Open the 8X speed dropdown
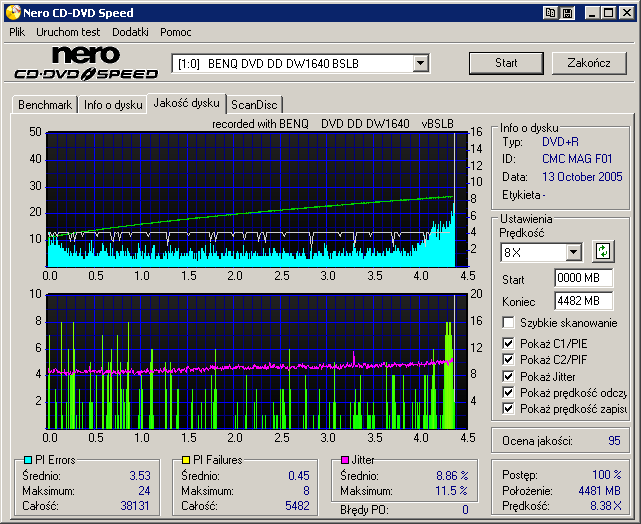 (574, 252)
